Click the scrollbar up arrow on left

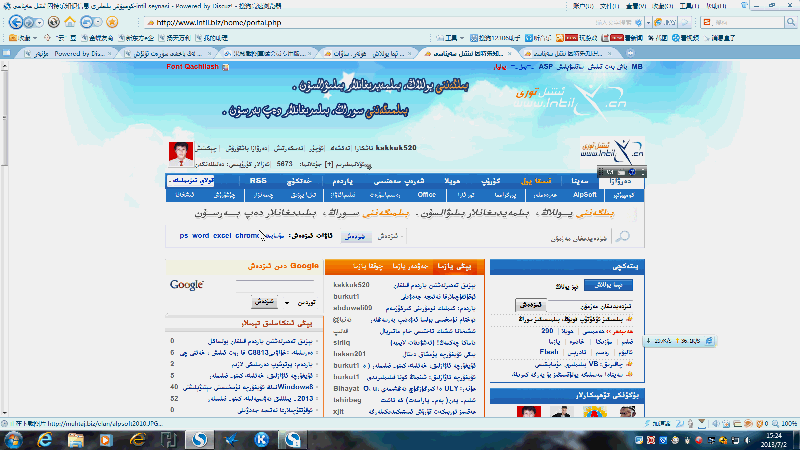point(4,66)
